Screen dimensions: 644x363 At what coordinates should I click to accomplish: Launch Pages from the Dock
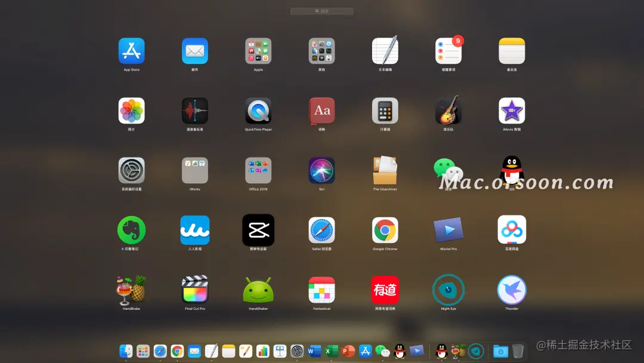coord(246,351)
